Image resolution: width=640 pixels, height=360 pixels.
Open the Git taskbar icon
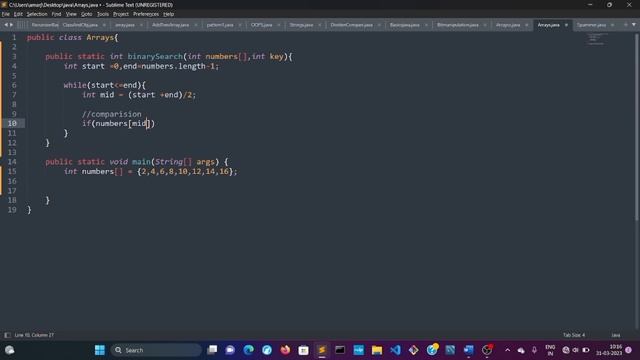click(x=413, y=350)
